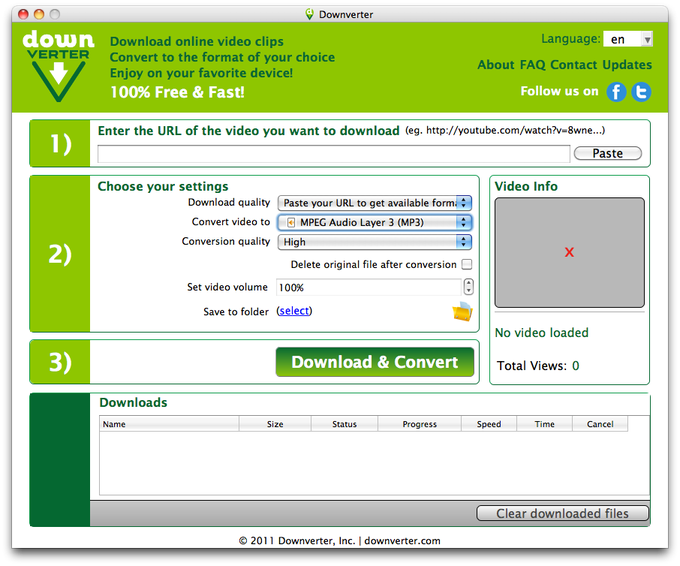Click the Time column header
Image resolution: width=680 pixels, height=566 pixels.
[x=544, y=424]
